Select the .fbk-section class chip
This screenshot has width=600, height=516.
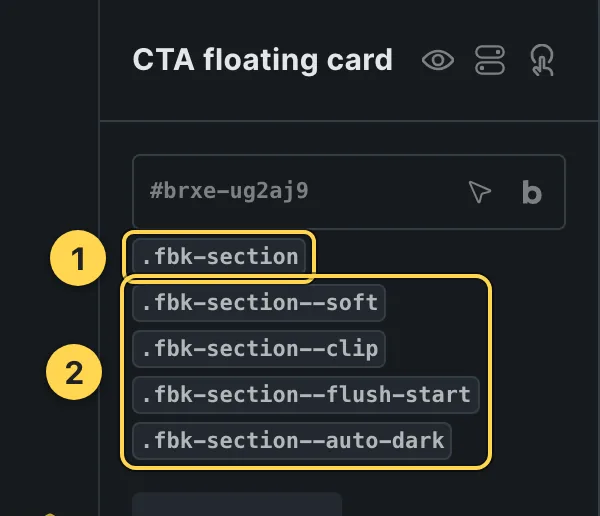[219, 256]
